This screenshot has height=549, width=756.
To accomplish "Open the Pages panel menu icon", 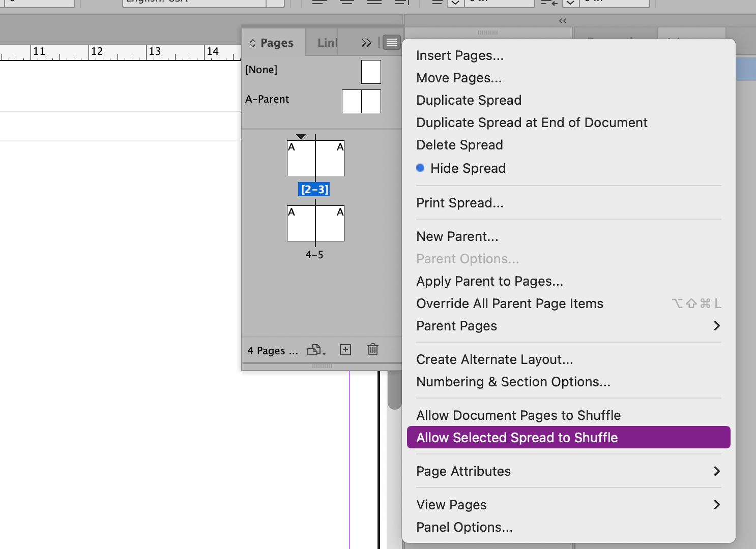I will [x=391, y=42].
